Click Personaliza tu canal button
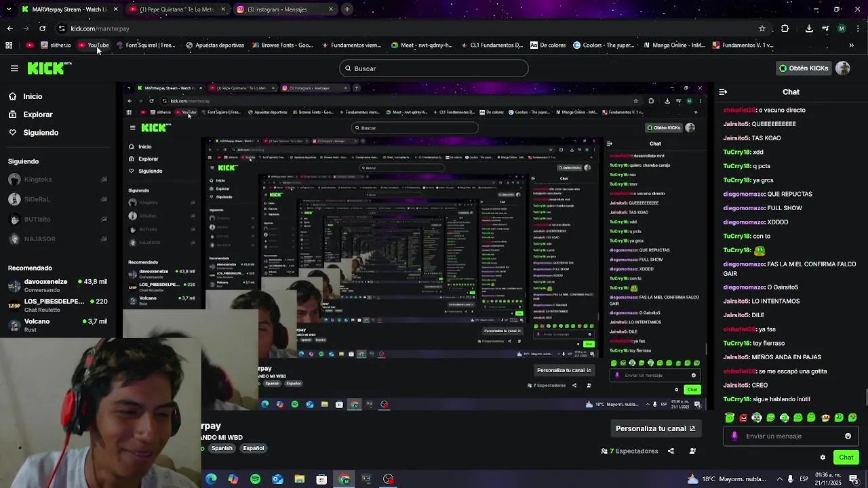The width and height of the screenshot is (868, 488). click(x=655, y=428)
